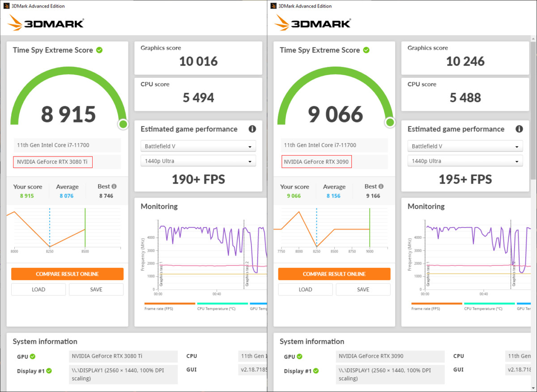Click the Average value 8 156
Image resolution: width=537 pixels, height=392 pixels.
[334, 196]
